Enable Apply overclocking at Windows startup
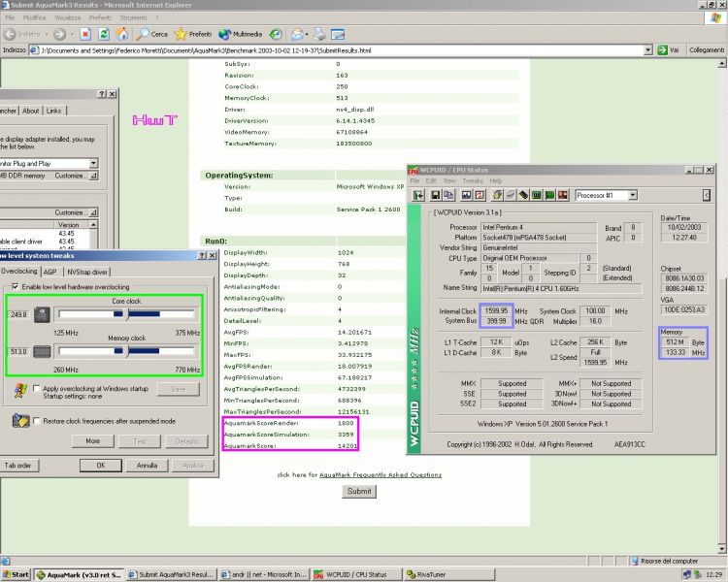Viewport: 728px width, 582px height. 37,388
